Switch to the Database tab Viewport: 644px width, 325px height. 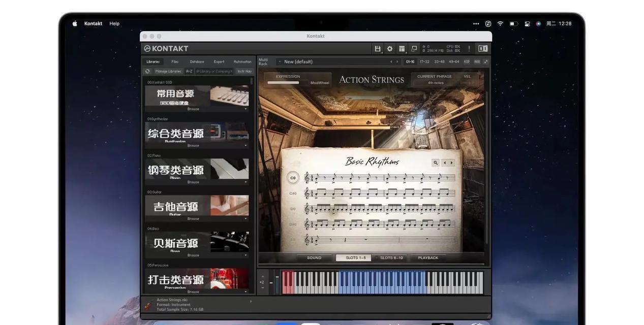[x=197, y=61]
